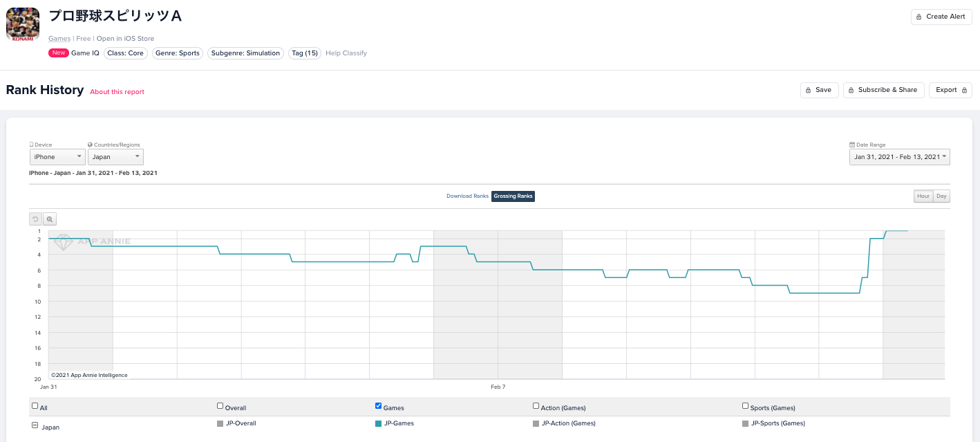Click the "©2021 App Annie Intelligence" text
The height and width of the screenshot is (442, 980).
pos(89,375)
